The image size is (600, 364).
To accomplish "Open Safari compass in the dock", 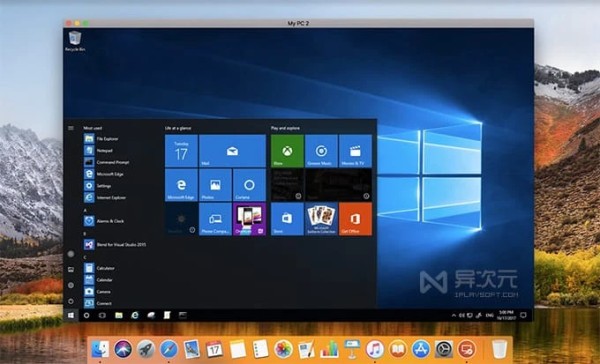I will [169, 349].
